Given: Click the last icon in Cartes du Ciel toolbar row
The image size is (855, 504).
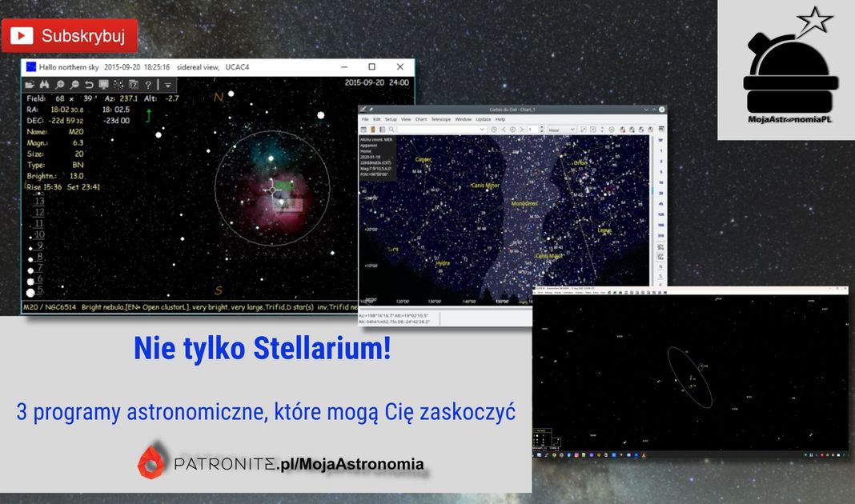Looking at the screenshot, I should pyautogui.click(x=661, y=129).
